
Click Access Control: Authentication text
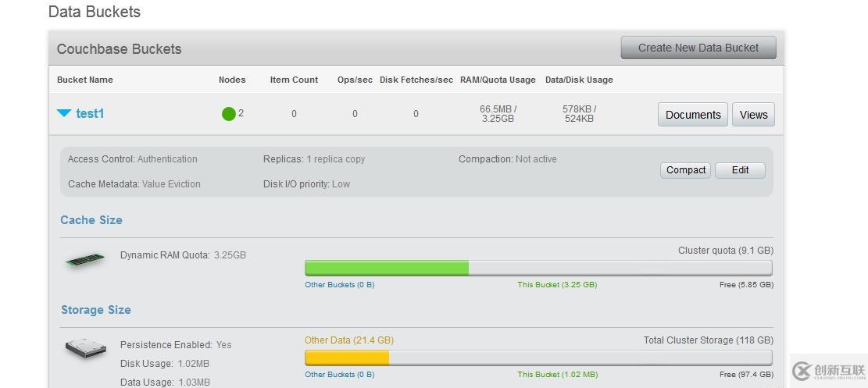(132, 158)
